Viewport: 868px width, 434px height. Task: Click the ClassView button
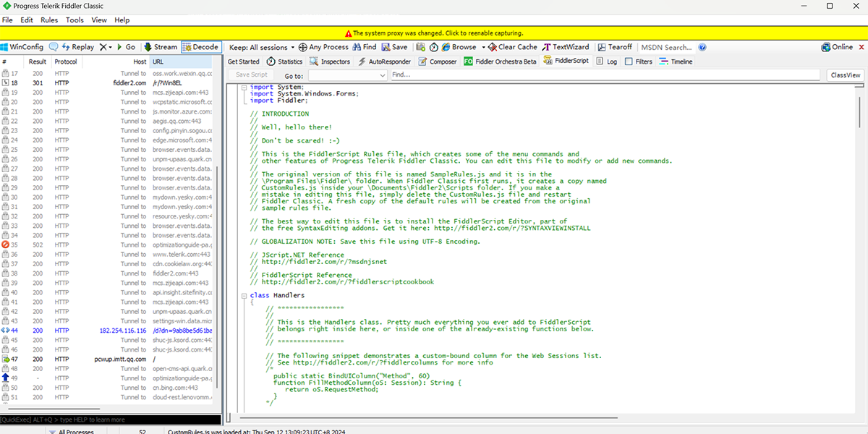coord(845,75)
